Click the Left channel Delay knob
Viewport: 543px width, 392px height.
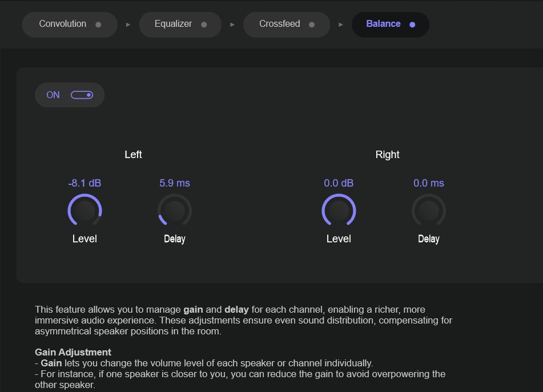174,211
